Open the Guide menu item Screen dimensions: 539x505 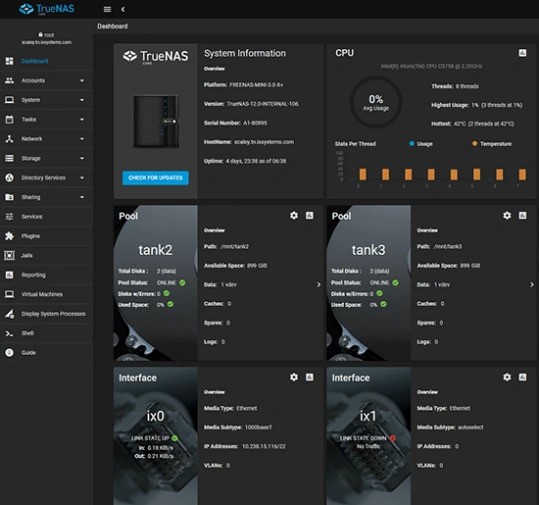pyautogui.click(x=46, y=353)
